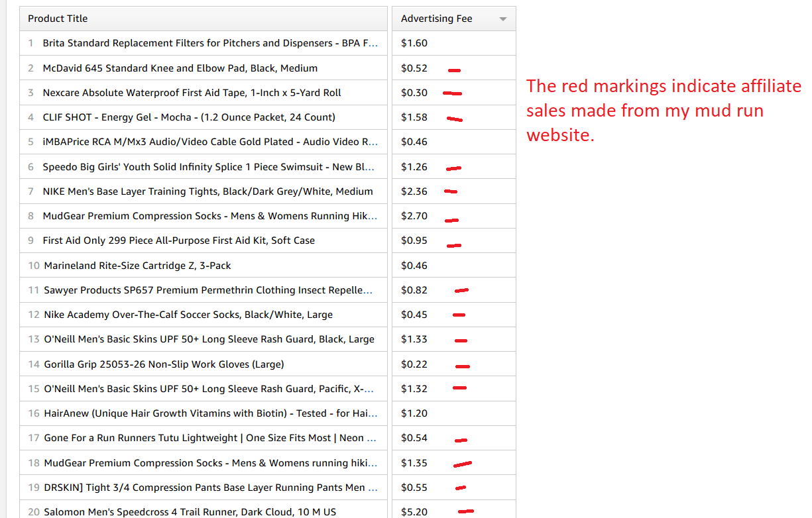
Task: Click the NIKE Men's Base Layer Training Tights title
Action: pyautogui.click(x=208, y=191)
